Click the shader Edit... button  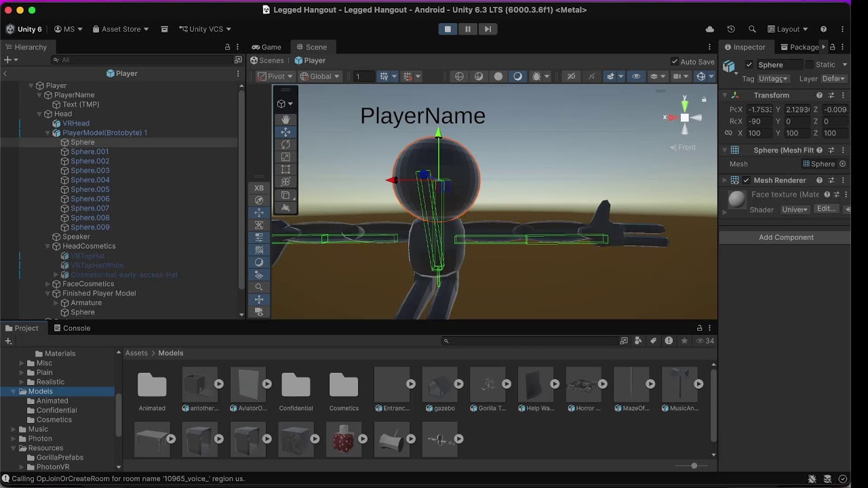click(x=826, y=209)
